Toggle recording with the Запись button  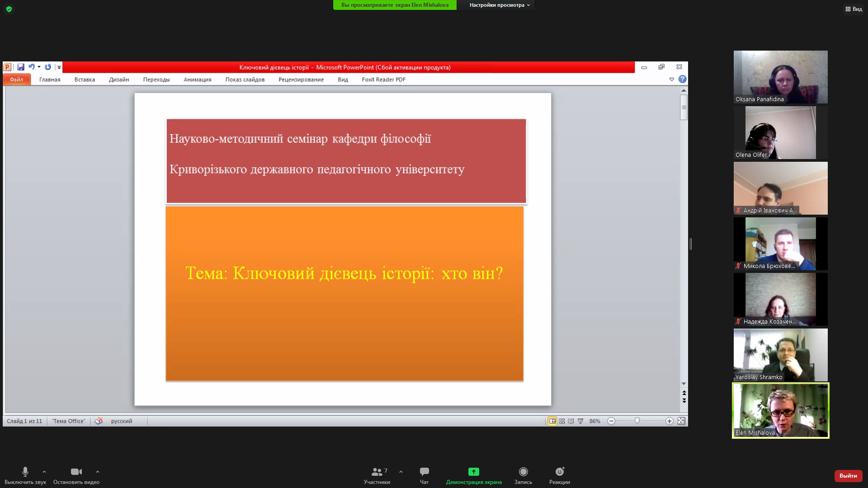(523, 476)
